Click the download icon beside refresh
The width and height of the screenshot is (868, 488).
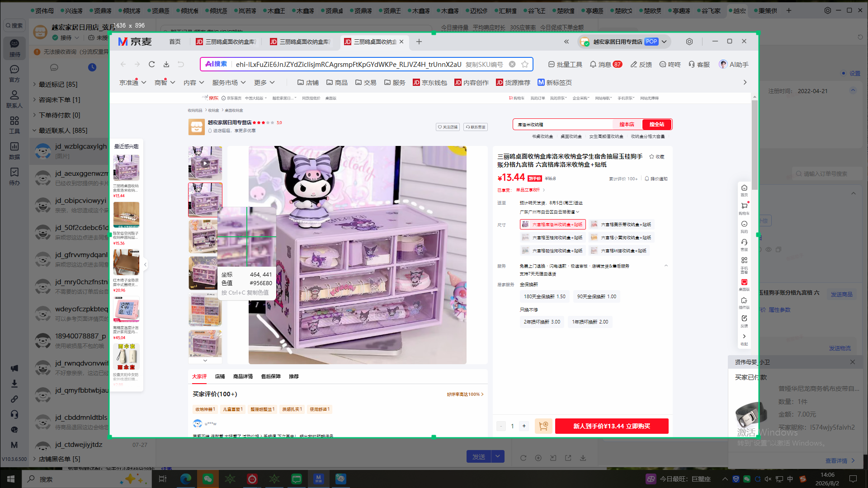click(x=166, y=65)
